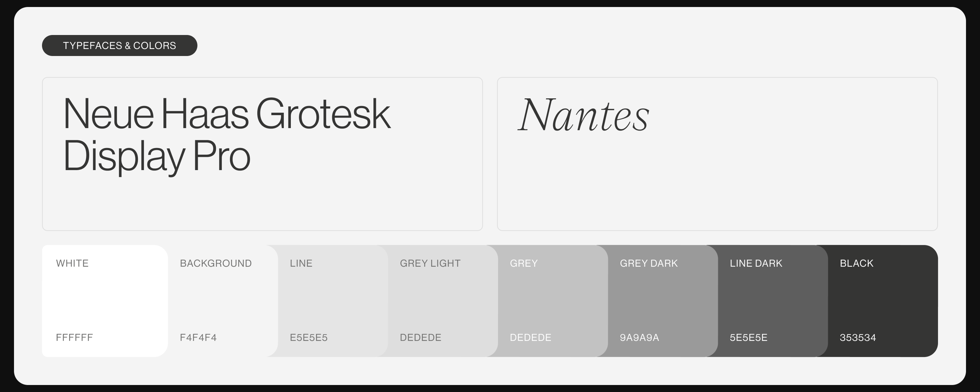The height and width of the screenshot is (392, 980).
Task: Click the 9A9A9A hex code
Action: pos(639,338)
